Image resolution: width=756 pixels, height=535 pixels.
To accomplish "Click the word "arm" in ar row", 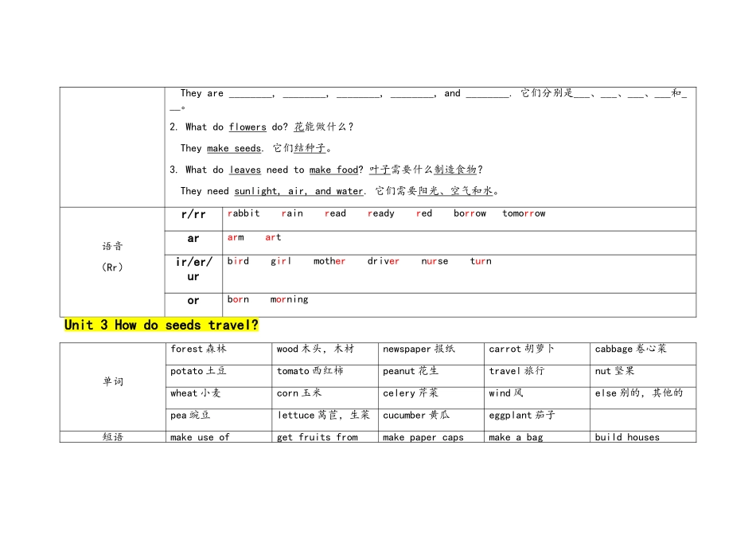I will click(236, 237).
